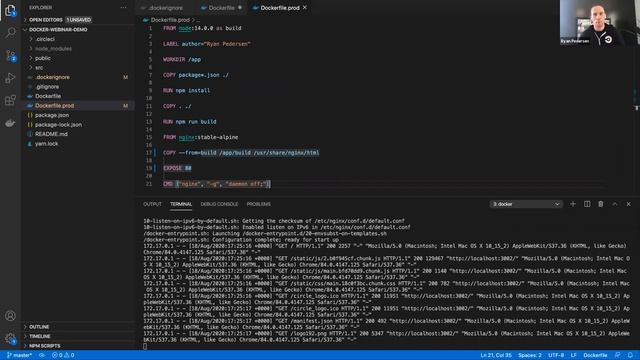Expand the public folder
Viewport: 640px width, 360px height.
click(43, 58)
